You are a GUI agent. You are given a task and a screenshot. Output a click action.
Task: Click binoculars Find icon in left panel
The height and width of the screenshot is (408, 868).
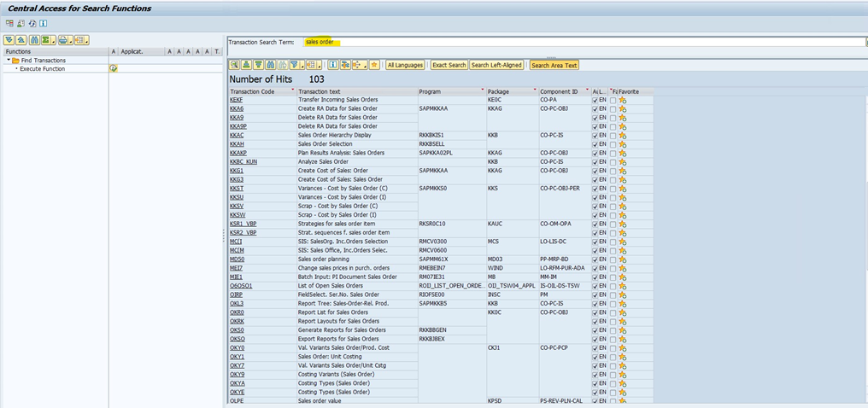(34, 40)
